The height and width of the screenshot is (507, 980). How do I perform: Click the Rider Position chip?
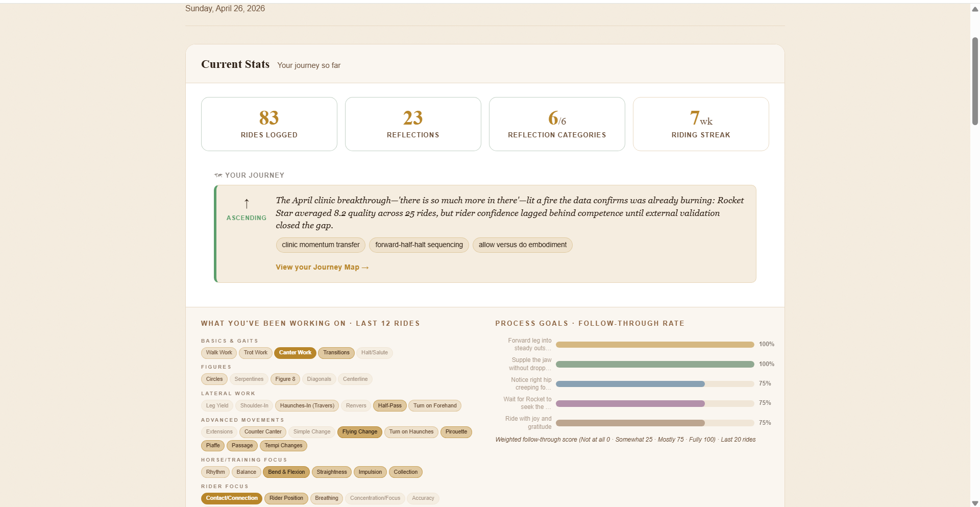click(x=286, y=498)
